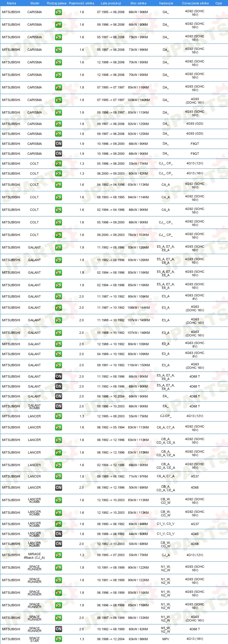Click the Pojemność silnika column header
This screenshot has height=644, width=228.
point(81,3)
